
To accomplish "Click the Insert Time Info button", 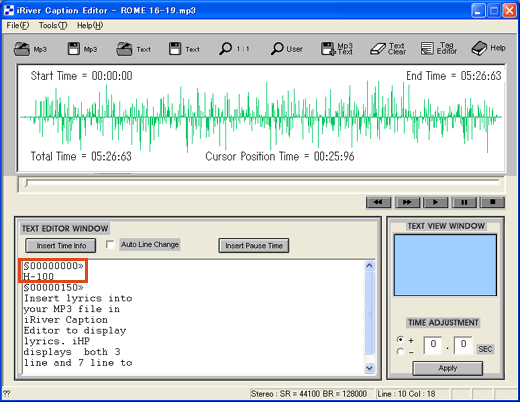I will pyautogui.click(x=61, y=246).
